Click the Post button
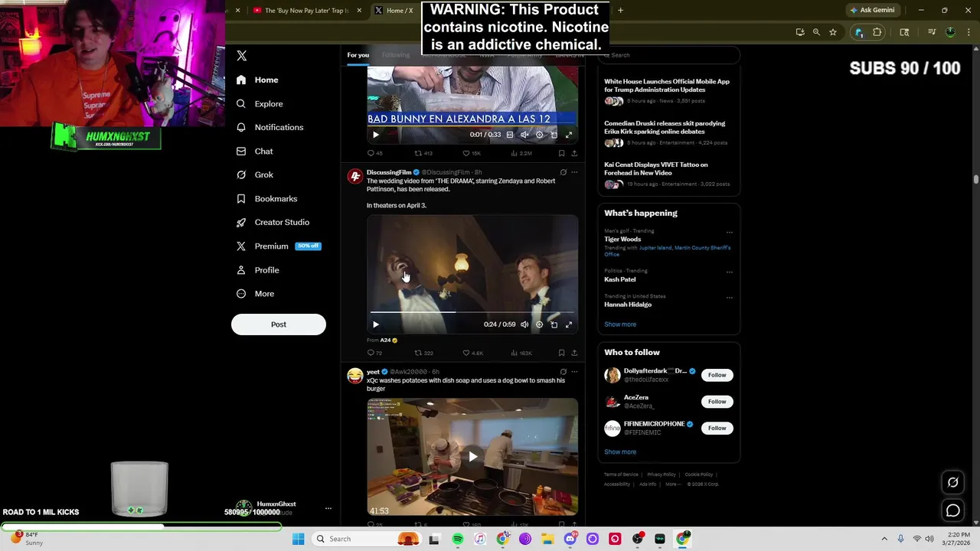This screenshot has width=980, height=551. tap(279, 324)
